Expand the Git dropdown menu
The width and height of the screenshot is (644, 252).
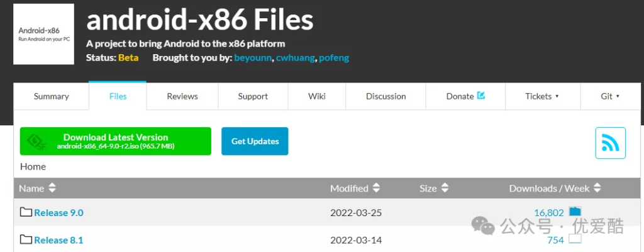pyautogui.click(x=610, y=96)
